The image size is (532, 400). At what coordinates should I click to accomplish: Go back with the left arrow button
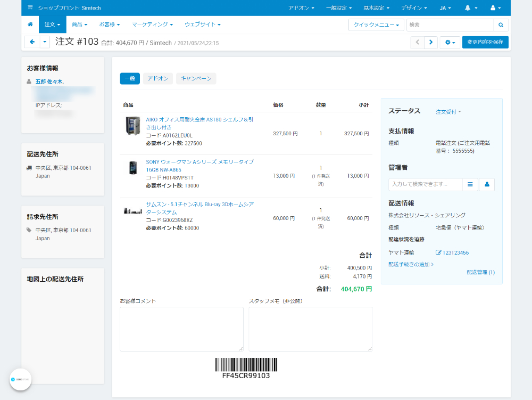point(32,42)
